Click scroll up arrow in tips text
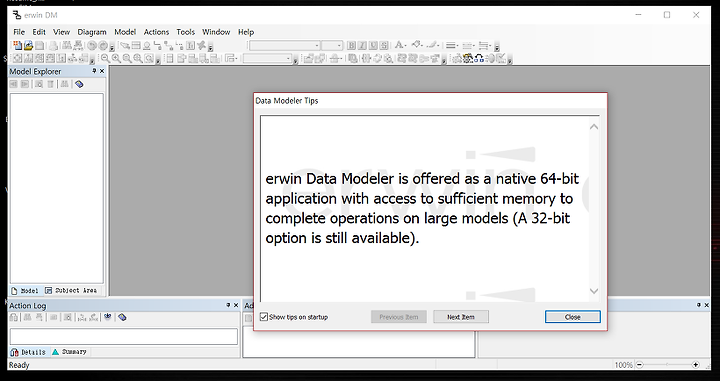The height and width of the screenshot is (381, 720). click(x=594, y=126)
